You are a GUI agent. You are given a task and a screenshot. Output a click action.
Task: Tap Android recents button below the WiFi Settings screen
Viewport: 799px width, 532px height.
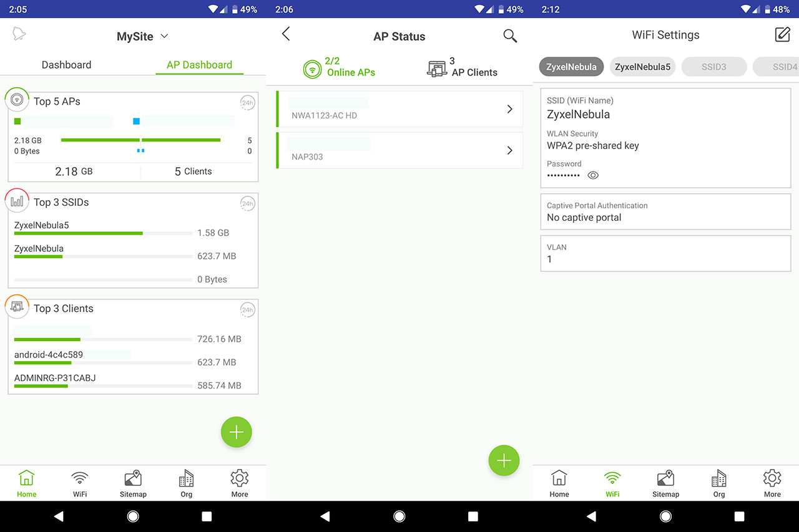click(x=740, y=516)
